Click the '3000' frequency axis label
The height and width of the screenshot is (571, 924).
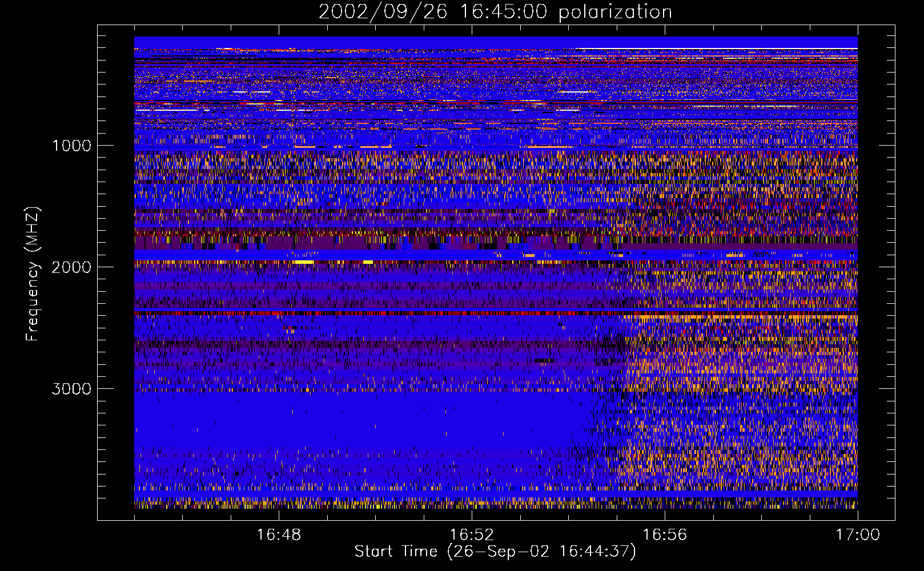tap(71, 389)
